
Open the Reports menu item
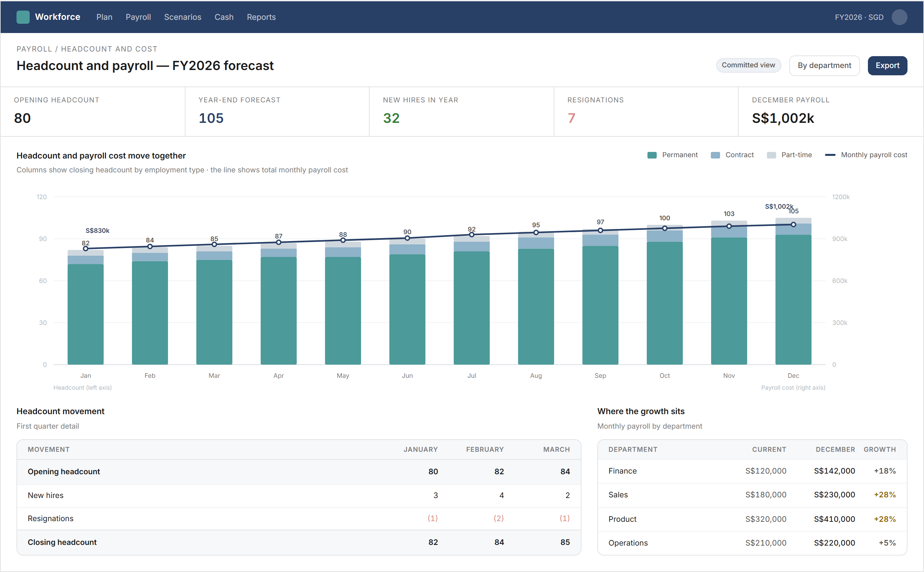click(261, 17)
